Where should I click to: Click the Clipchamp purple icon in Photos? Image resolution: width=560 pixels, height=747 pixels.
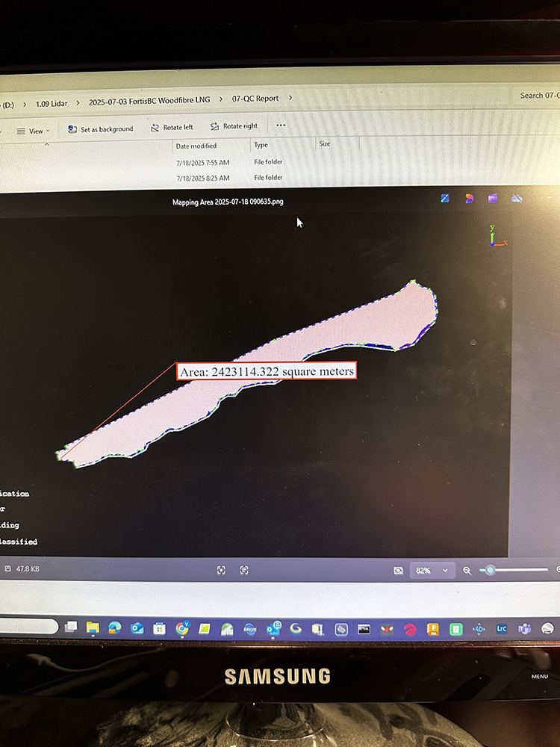493,198
